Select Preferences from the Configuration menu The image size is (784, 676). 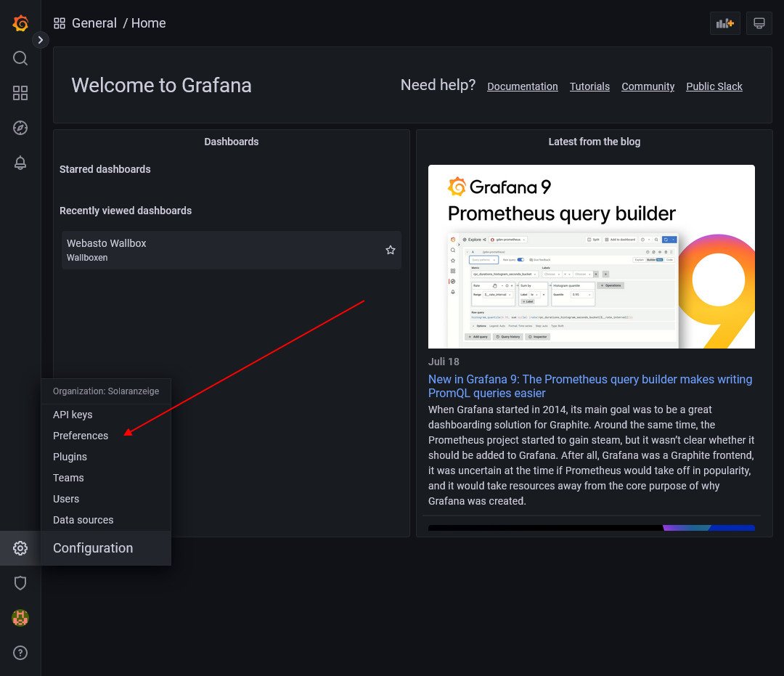81,436
